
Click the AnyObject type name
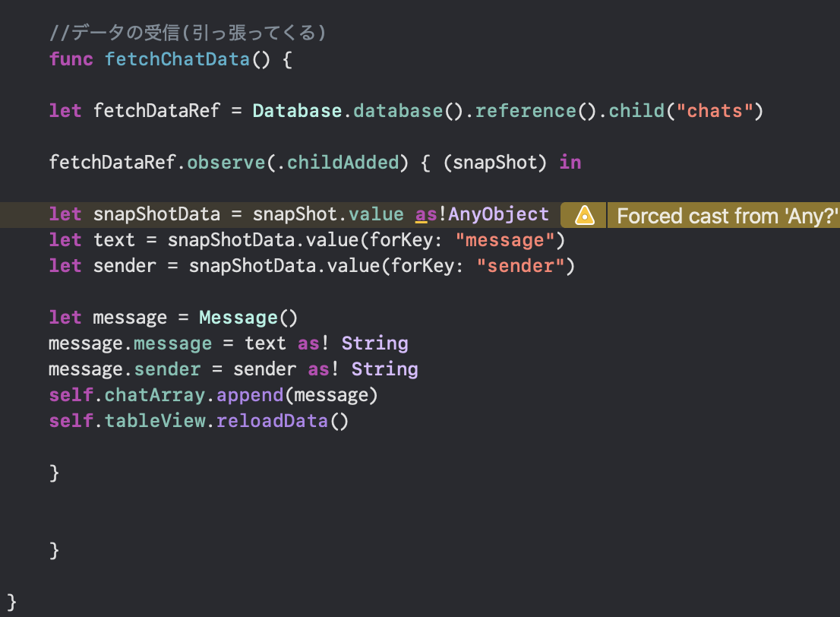click(x=498, y=214)
